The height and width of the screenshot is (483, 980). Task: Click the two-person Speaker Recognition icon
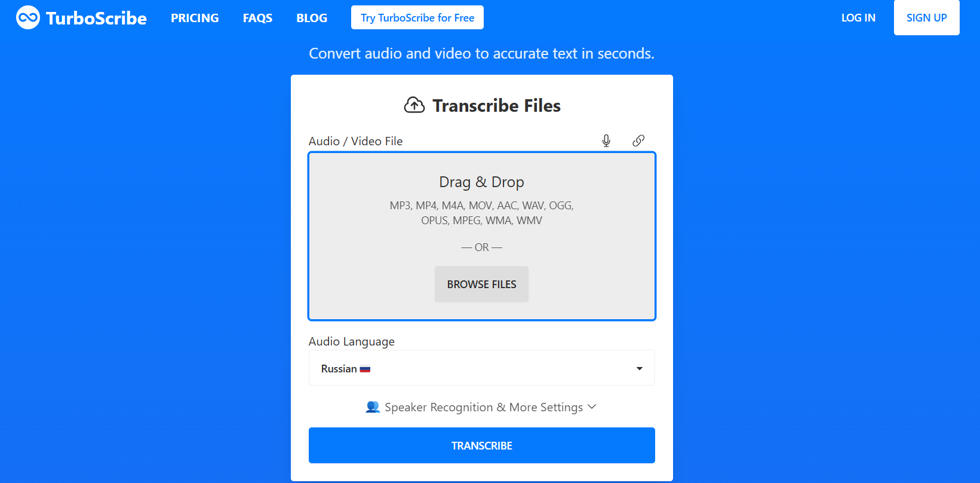373,407
